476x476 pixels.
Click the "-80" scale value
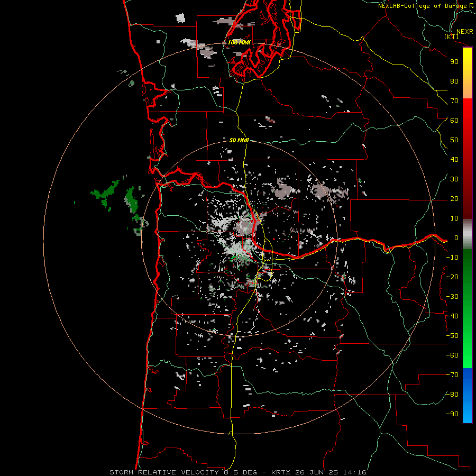452,395
